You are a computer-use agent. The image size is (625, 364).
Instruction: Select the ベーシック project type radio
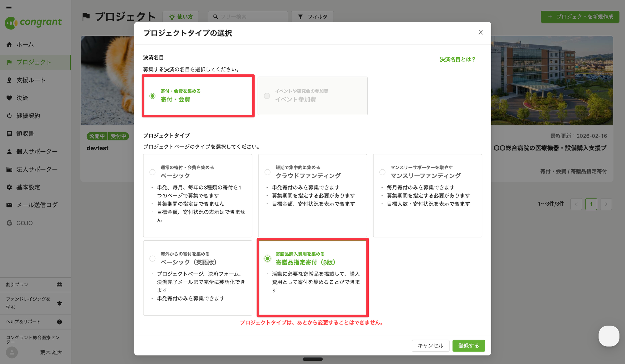coord(152,172)
